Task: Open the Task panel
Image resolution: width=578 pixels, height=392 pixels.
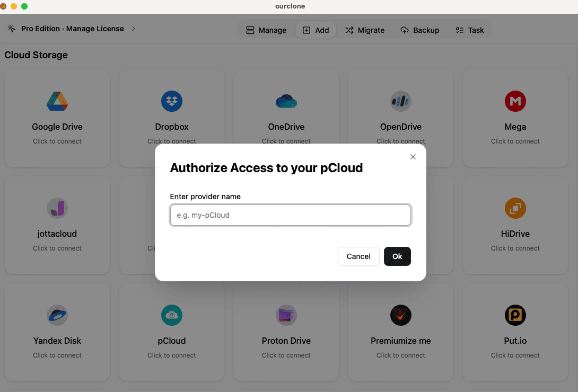Action: 470,30
